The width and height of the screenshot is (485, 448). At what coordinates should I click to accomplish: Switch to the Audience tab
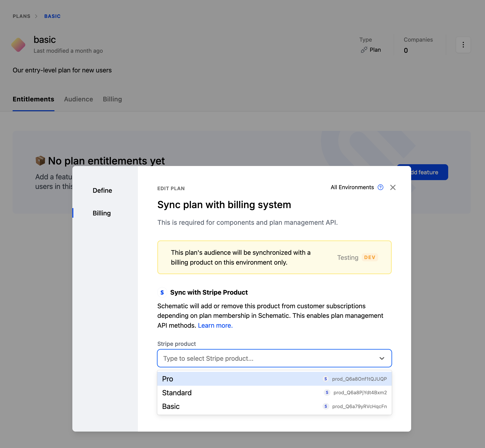pyautogui.click(x=78, y=99)
